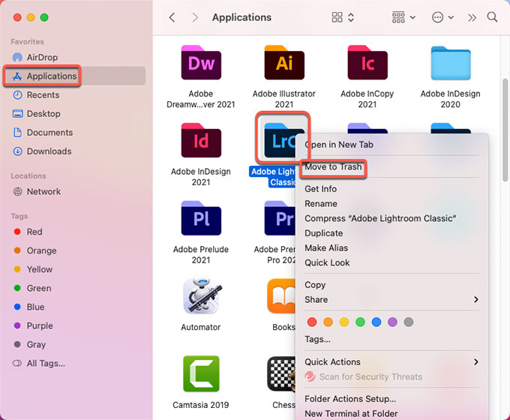The image size is (510, 420).
Task: Apply the green tag in context menu
Action: pos(361,322)
